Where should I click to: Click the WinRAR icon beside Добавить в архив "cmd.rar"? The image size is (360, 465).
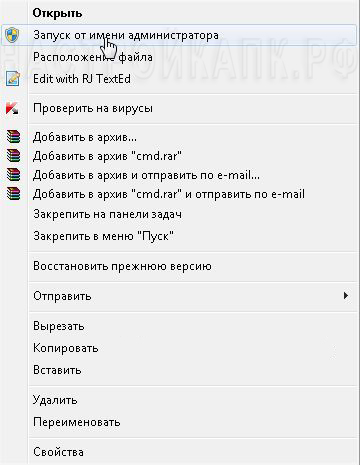[13, 156]
